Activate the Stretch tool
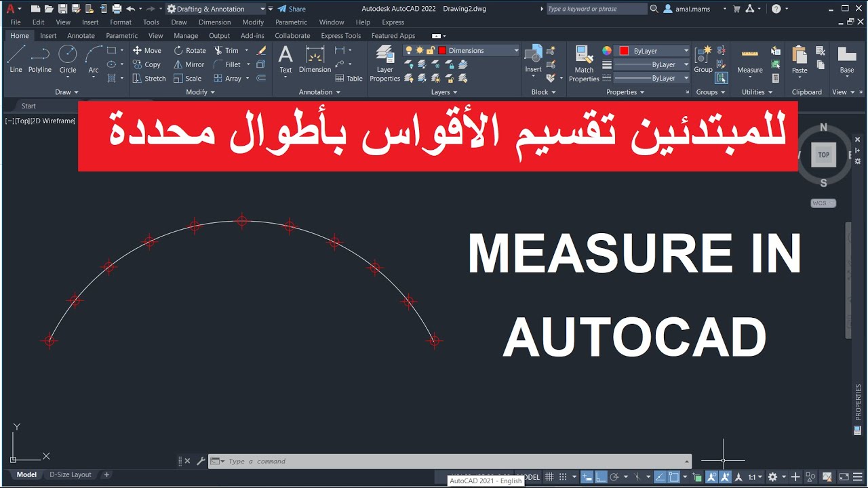Image resolution: width=868 pixels, height=488 pixels. tap(149, 79)
